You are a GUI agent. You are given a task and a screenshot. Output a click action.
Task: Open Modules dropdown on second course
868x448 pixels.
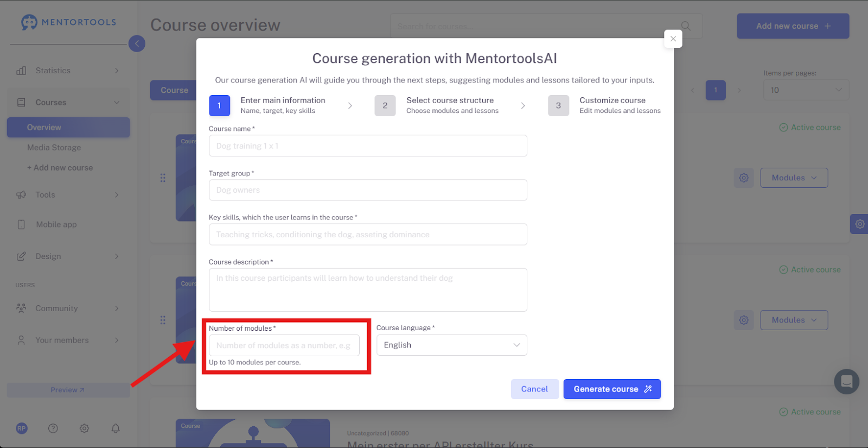click(x=794, y=320)
